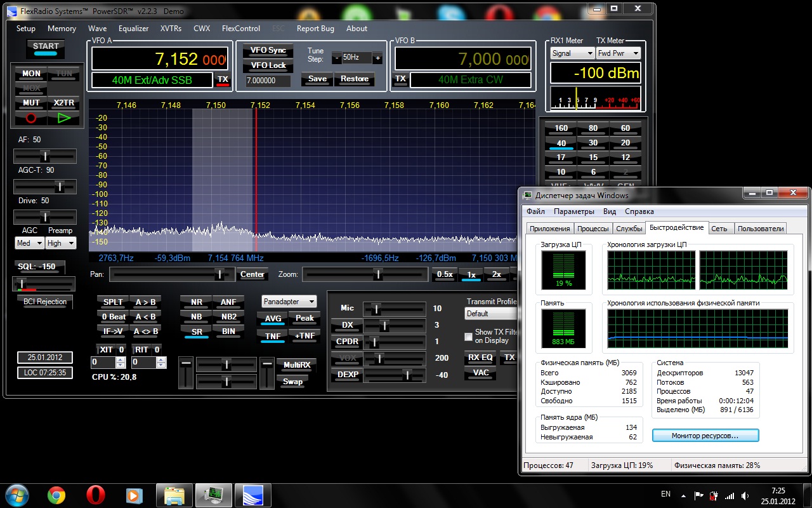Toggle the TNF tracking notch button
The height and width of the screenshot is (508, 812).
pos(273,337)
